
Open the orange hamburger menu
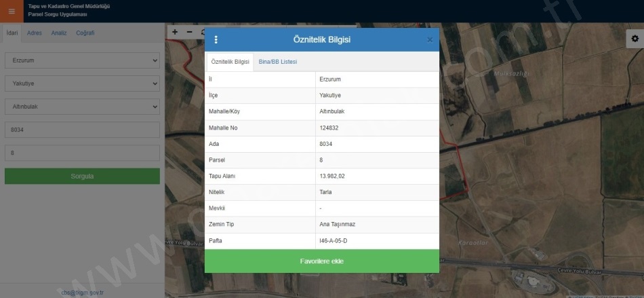(12, 11)
